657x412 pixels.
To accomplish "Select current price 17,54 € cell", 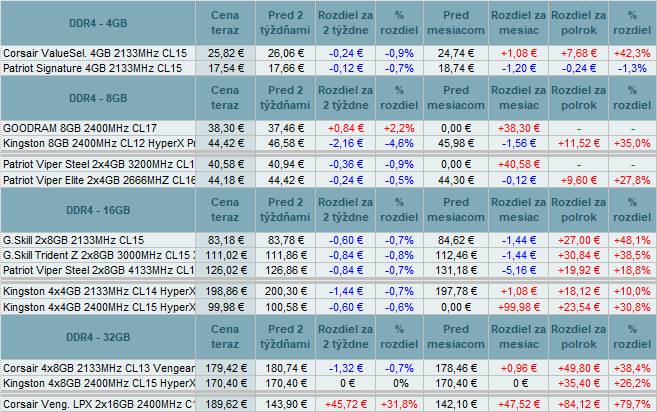I will tap(225, 68).
